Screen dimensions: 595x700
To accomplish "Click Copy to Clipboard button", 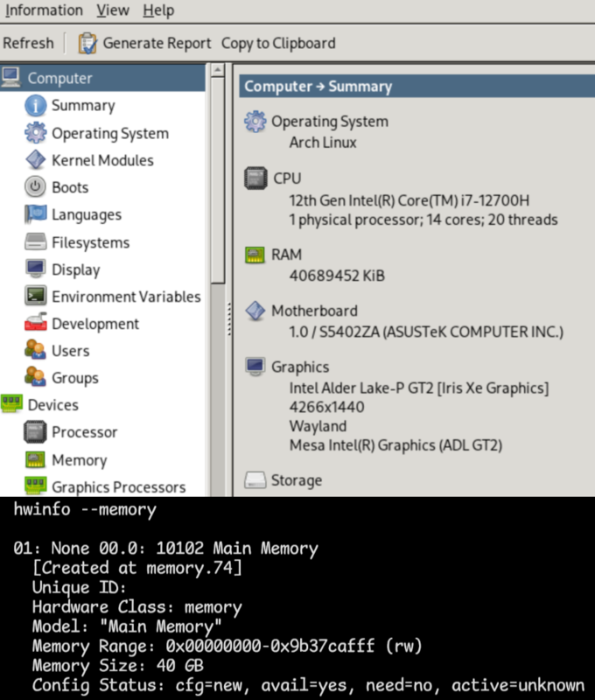I will (278, 43).
